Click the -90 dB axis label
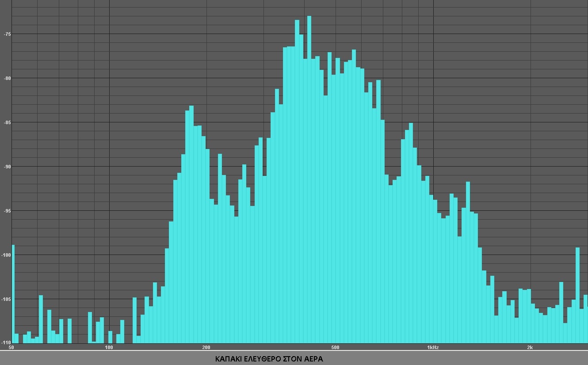Image resolution: width=588 pixels, height=365 pixels. point(7,167)
